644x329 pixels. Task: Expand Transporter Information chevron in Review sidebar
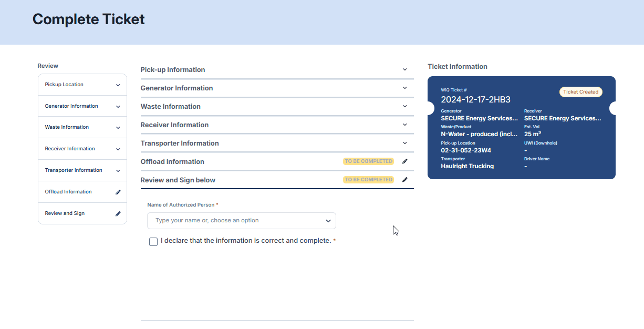[x=118, y=171]
